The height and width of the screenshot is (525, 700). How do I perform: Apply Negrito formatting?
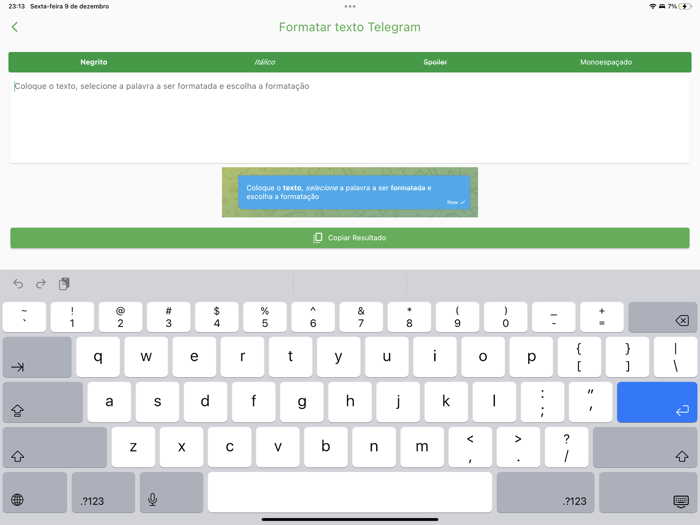(x=94, y=62)
